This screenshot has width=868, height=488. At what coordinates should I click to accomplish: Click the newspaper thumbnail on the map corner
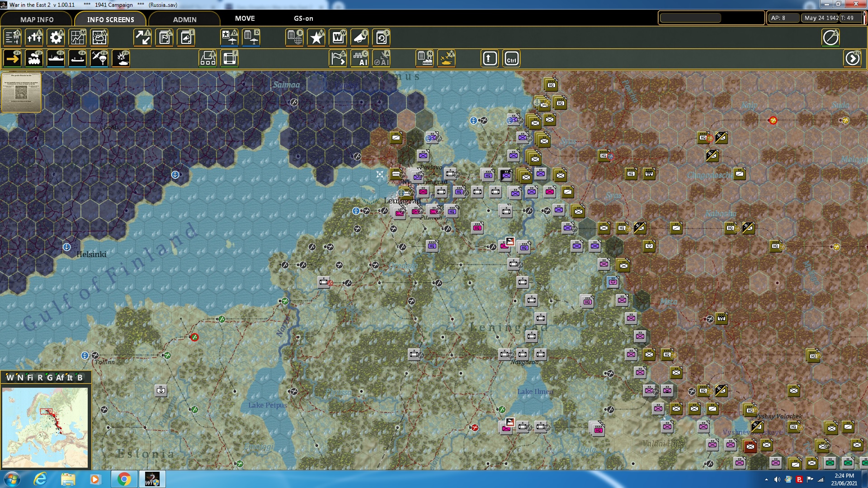pyautogui.click(x=21, y=92)
